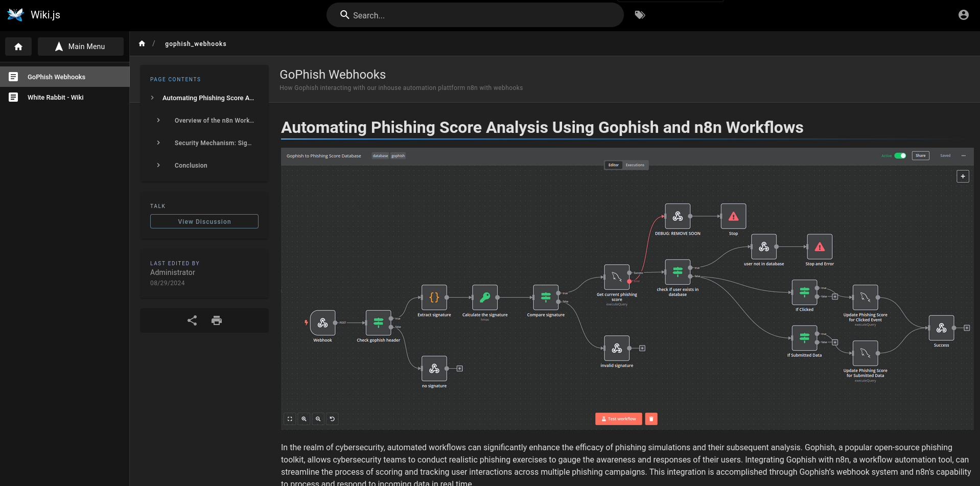
Task: Delete the workflow using the trash icon
Action: click(651, 419)
